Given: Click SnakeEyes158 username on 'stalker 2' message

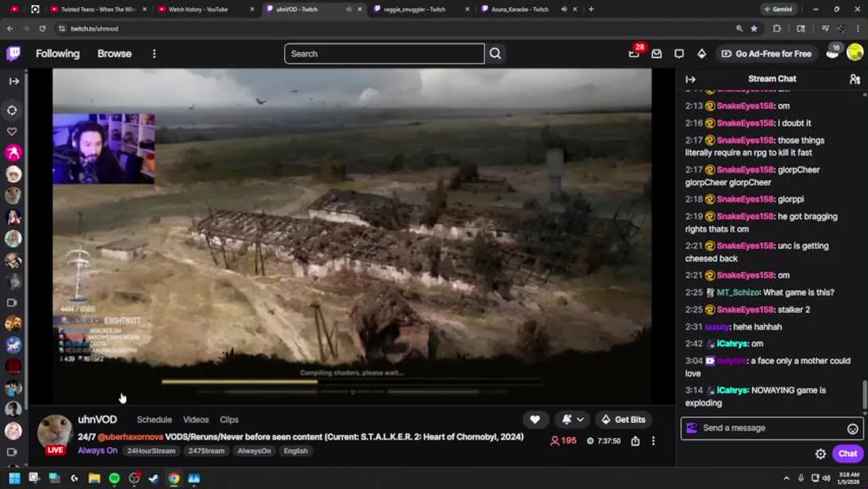Looking at the screenshot, I should [745, 310].
